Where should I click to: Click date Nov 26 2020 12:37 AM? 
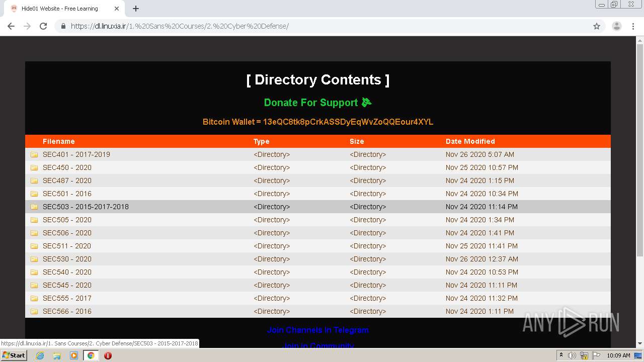(482, 259)
